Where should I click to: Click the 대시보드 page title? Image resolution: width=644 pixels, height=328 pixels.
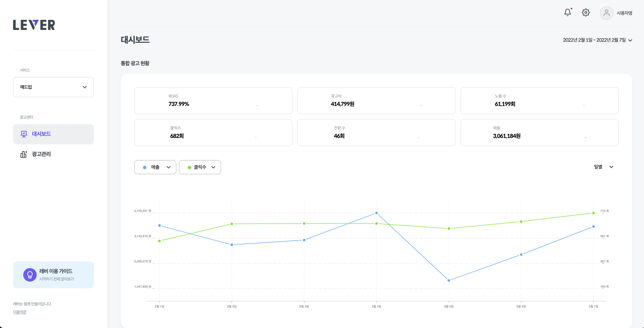[135, 40]
